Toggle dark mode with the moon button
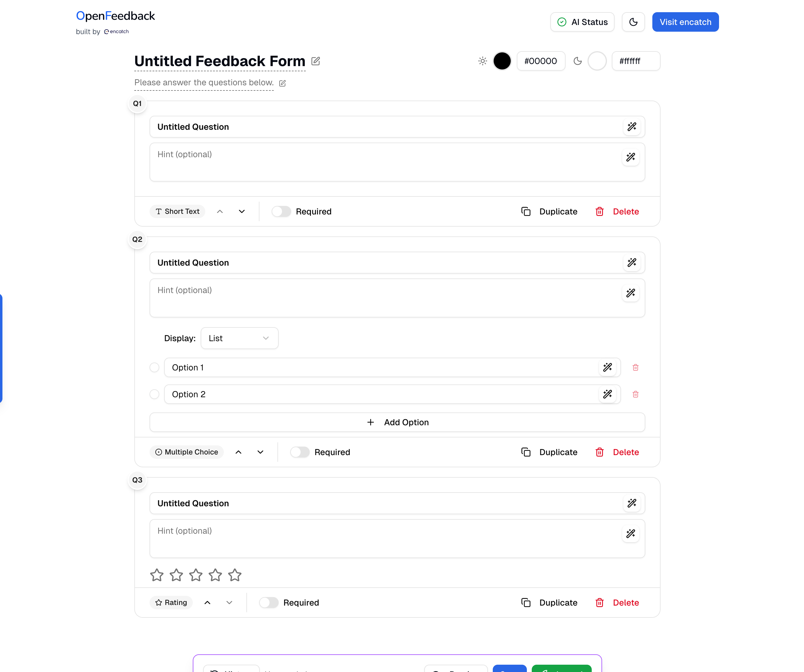The image size is (804, 672). (633, 22)
